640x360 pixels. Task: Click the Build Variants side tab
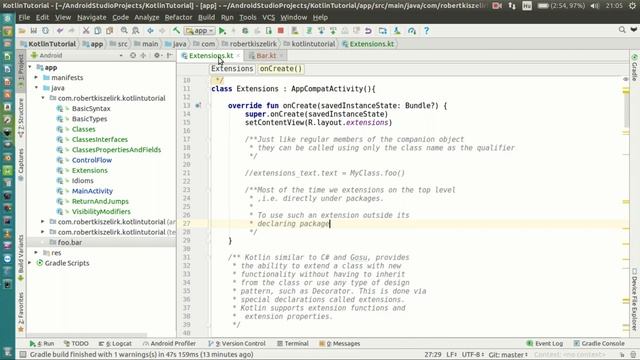(x=21, y=258)
